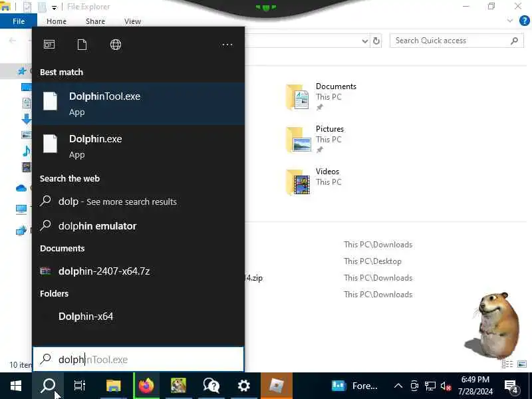Open Settings gear from the taskbar
The image size is (532, 399).
point(243,386)
